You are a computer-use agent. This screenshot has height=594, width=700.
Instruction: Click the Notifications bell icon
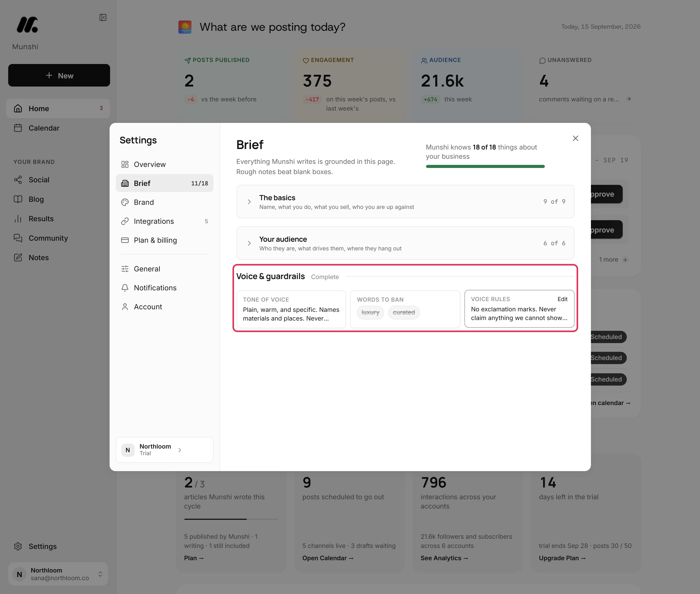(x=125, y=288)
